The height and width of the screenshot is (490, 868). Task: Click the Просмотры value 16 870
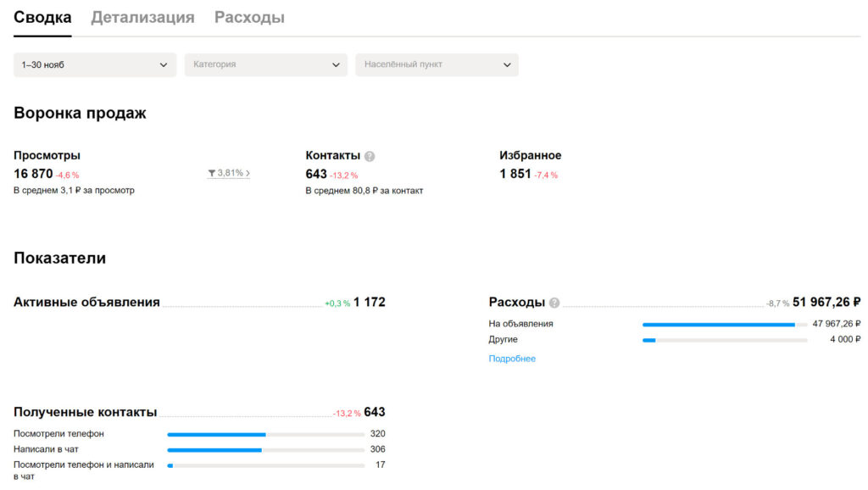[x=33, y=174]
